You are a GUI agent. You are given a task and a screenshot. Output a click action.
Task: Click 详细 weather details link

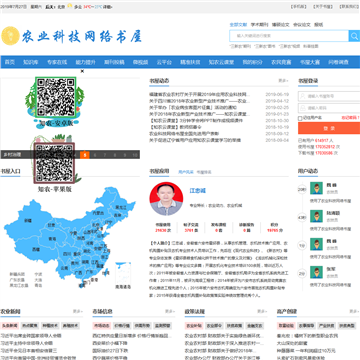pyautogui.click(x=108, y=6)
